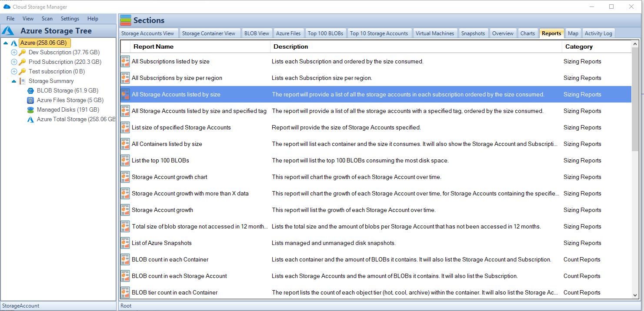644x311 pixels.
Task: Click the Sections stacked bars icon
Action: [126, 20]
